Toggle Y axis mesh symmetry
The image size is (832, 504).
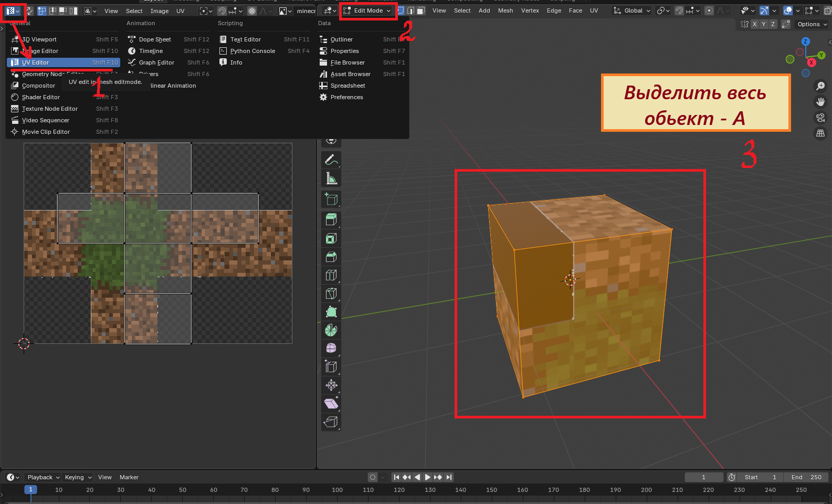[764, 24]
